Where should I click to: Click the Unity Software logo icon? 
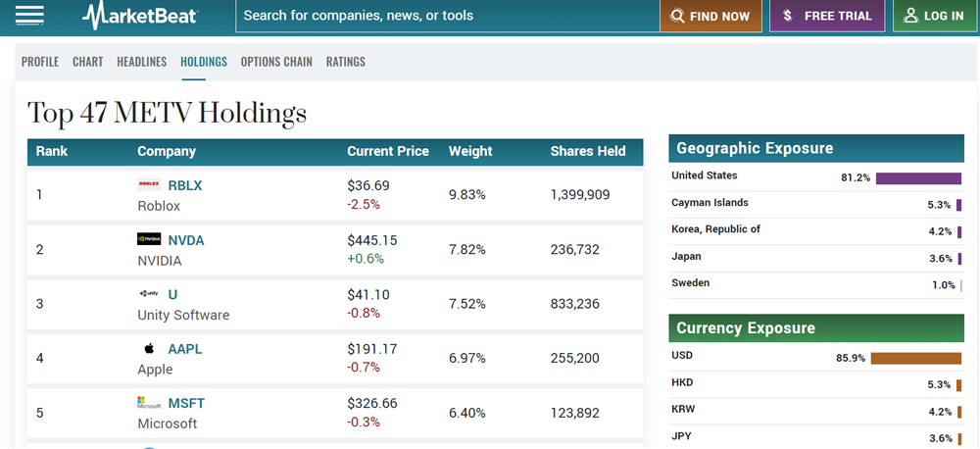(149, 294)
